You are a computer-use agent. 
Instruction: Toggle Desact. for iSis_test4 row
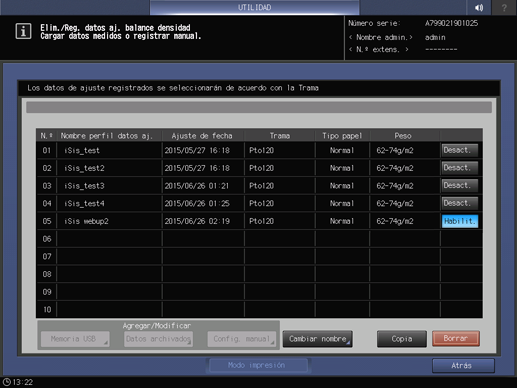[x=460, y=203]
